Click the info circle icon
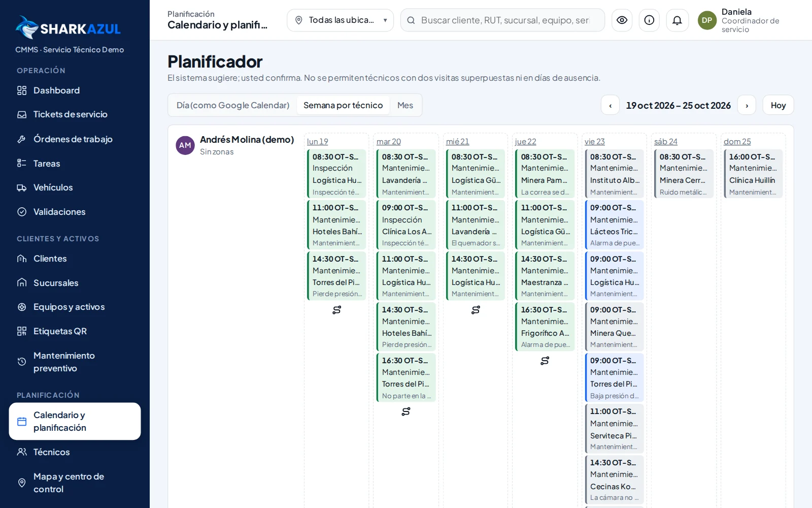The height and width of the screenshot is (508, 812). point(649,20)
